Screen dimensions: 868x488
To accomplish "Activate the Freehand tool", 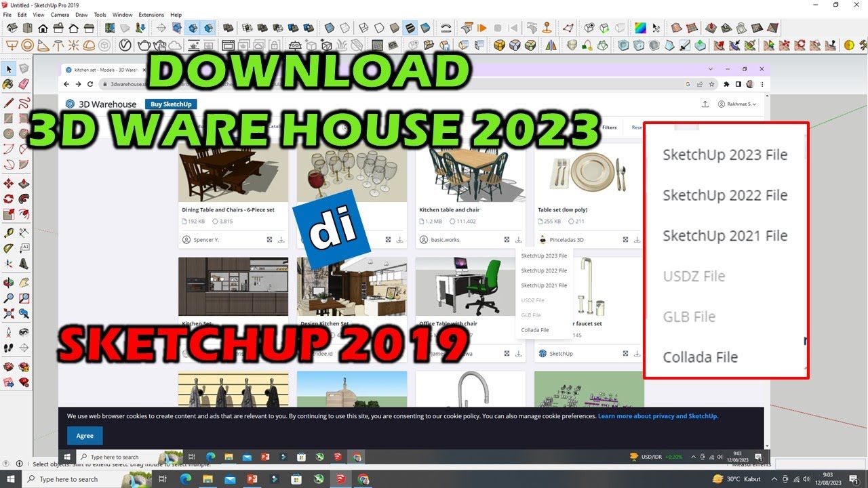I will 24,104.
